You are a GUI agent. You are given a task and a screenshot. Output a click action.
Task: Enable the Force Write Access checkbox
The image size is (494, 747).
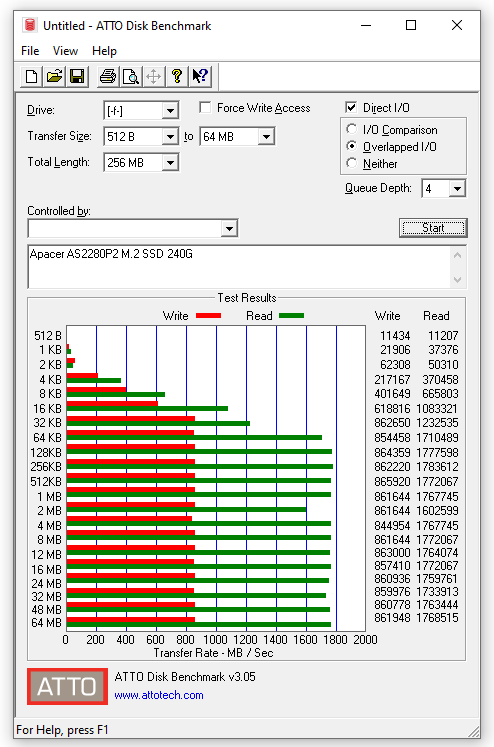[x=205, y=108]
